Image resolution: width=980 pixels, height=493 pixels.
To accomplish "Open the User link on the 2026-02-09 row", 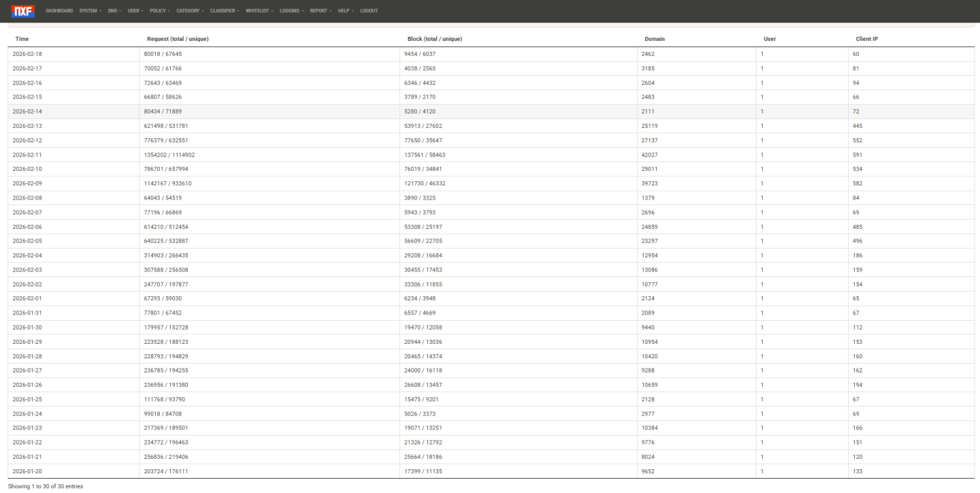I will click(762, 183).
